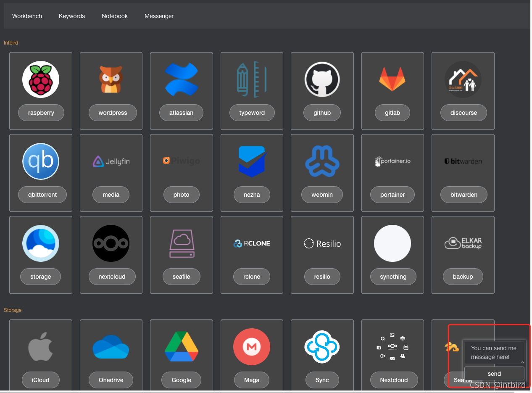
Task: Open the discourse button
Action: [464, 113]
